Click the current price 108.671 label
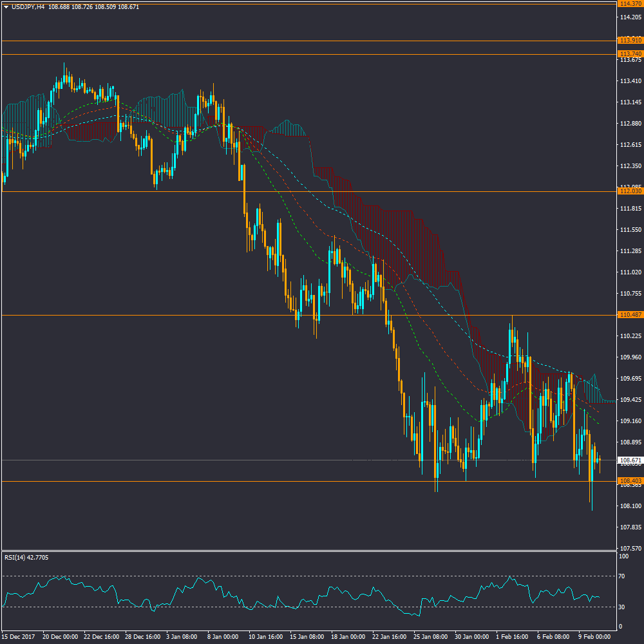 point(630,460)
